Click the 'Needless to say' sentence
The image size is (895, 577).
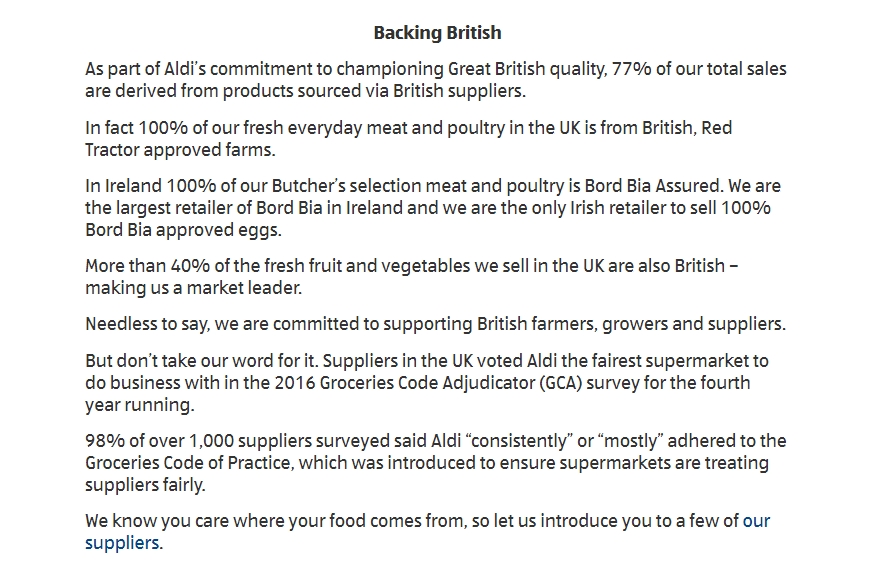click(436, 324)
